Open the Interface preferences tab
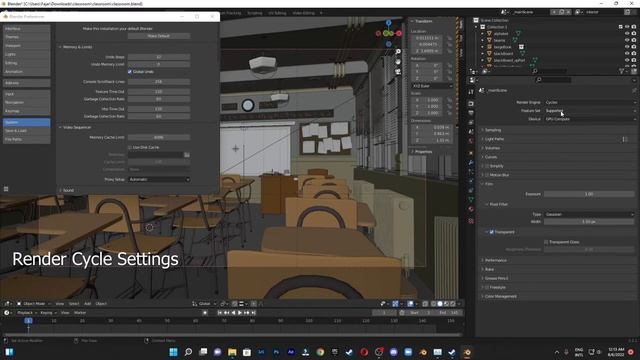The image size is (640, 360). click(x=27, y=29)
